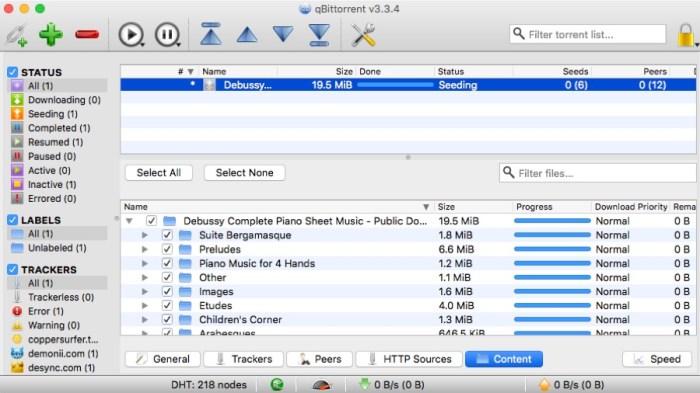Uncheck the Debussy Complete Piano Sheet Music folder
The height and width of the screenshot is (393, 700).
(x=151, y=221)
